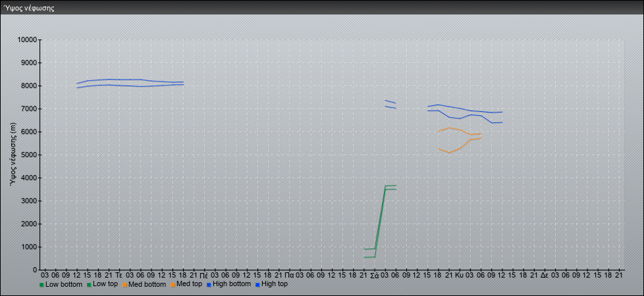Click the 'Τε' day label on the time axis
644x296 pixels.
[119, 275]
